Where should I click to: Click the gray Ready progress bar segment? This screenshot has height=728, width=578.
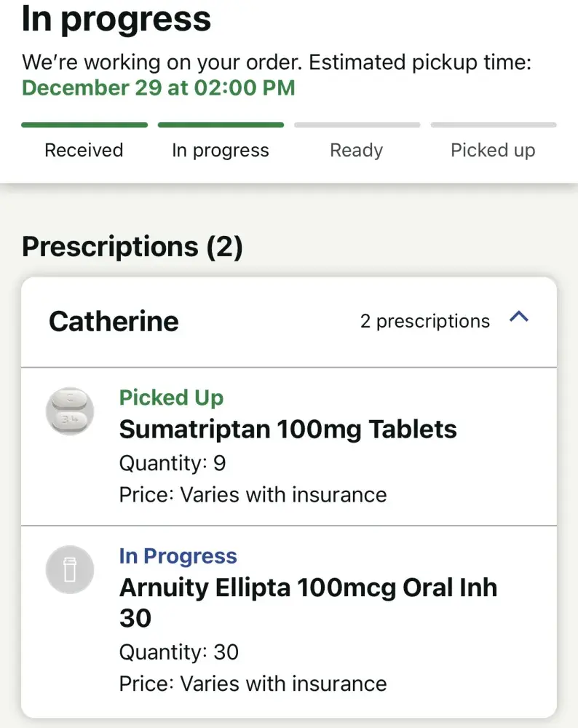(x=357, y=125)
